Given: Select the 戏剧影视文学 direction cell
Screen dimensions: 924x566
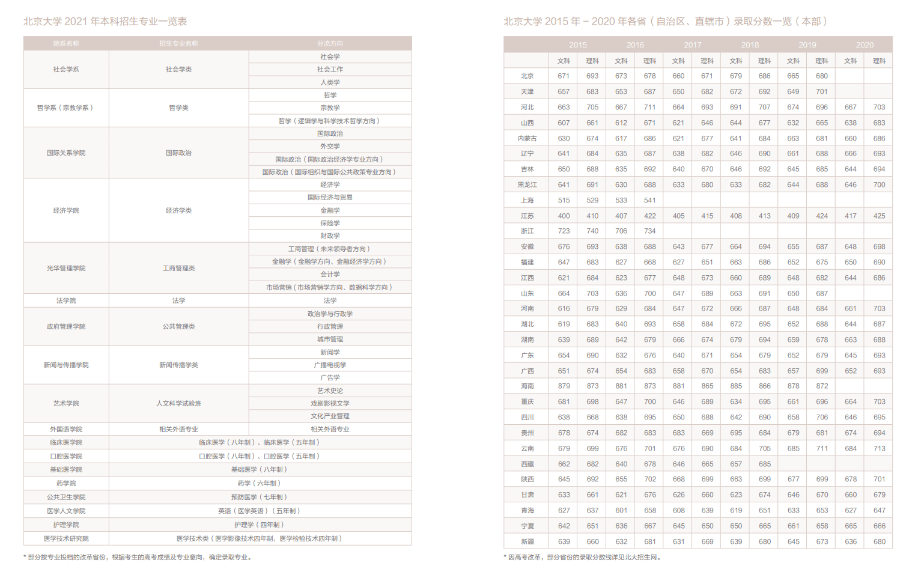Looking at the screenshot, I should 330,403.
